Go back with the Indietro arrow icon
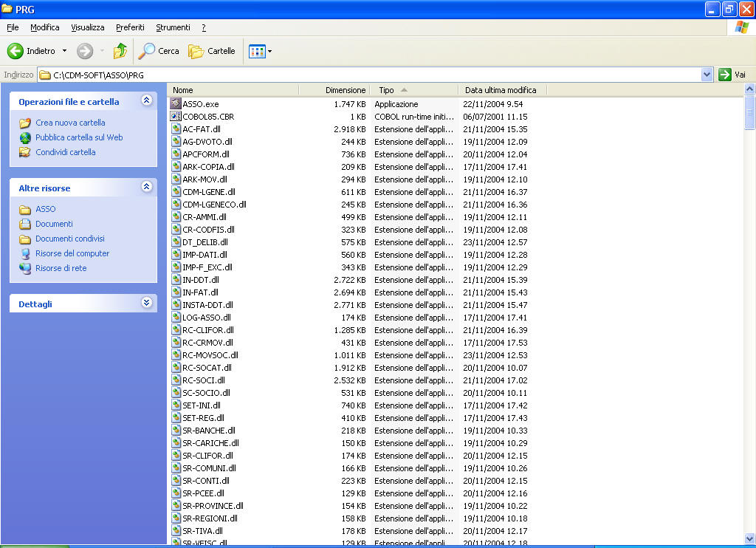Viewport: 756px width, 548px height. pyautogui.click(x=15, y=51)
